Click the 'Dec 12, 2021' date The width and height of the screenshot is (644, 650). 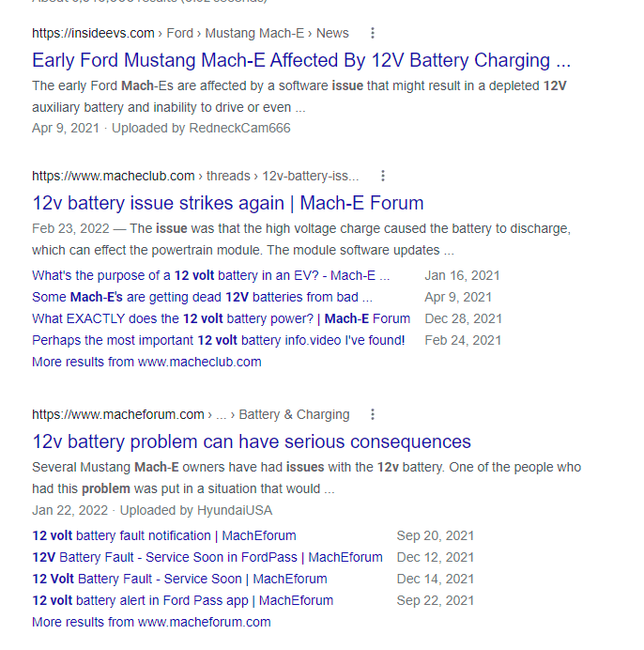(x=436, y=557)
